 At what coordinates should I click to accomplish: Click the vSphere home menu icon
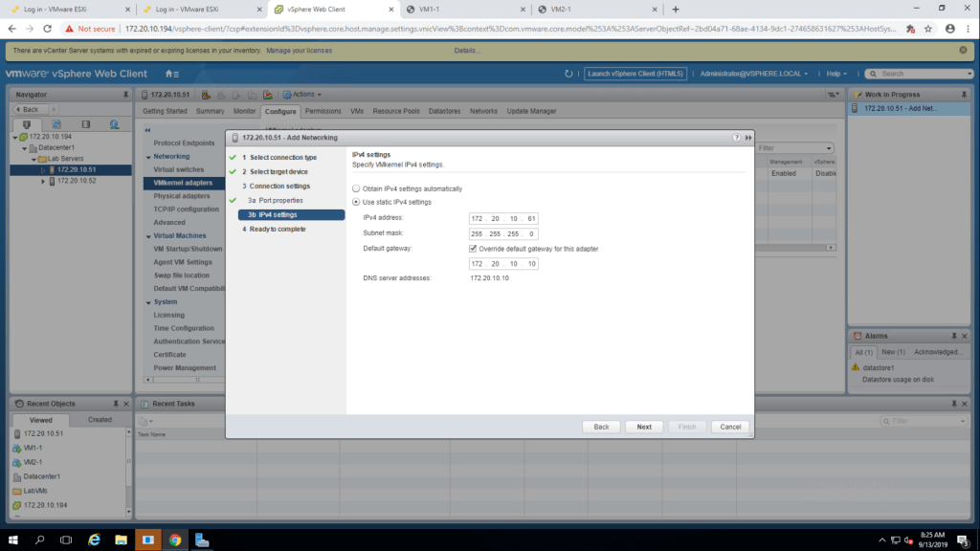coord(171,74)
